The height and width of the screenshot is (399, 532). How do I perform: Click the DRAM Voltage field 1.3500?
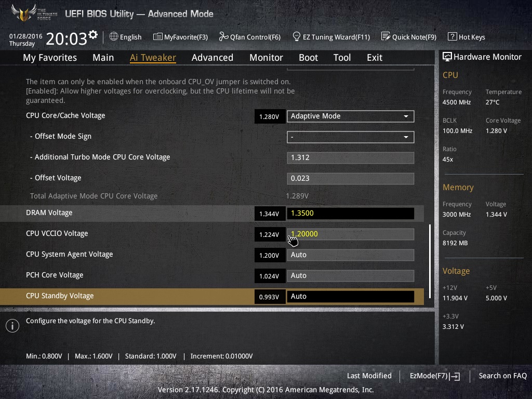(351, 214)
